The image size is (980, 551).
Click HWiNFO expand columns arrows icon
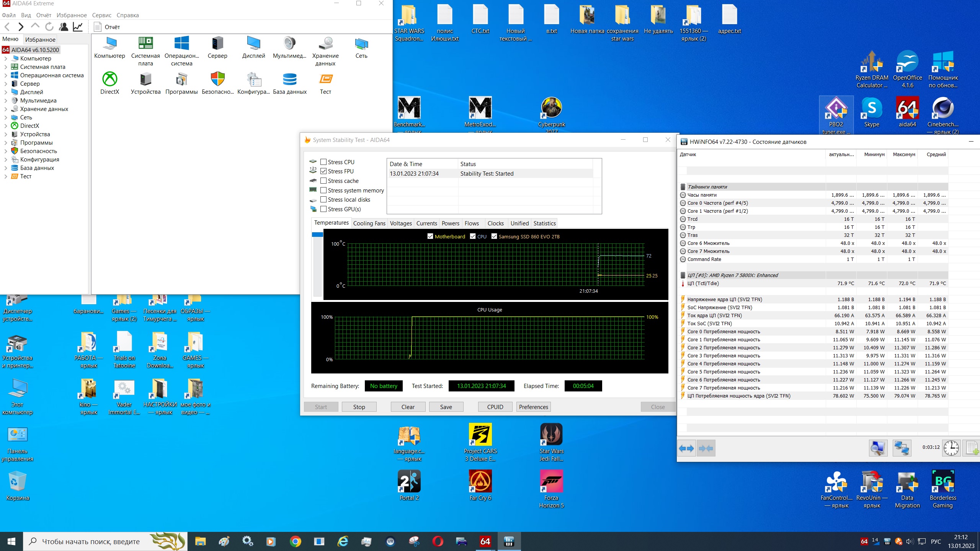tap(686, 448)
